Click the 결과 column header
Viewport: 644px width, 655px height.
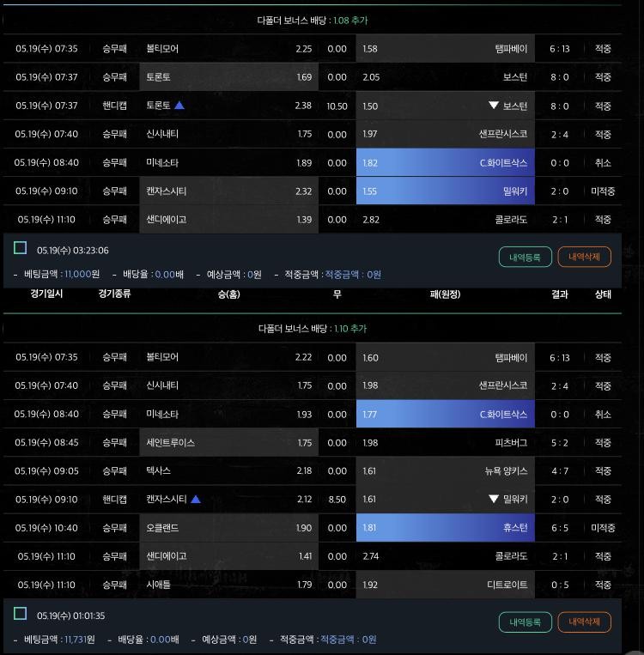click(x=560, y=294)
